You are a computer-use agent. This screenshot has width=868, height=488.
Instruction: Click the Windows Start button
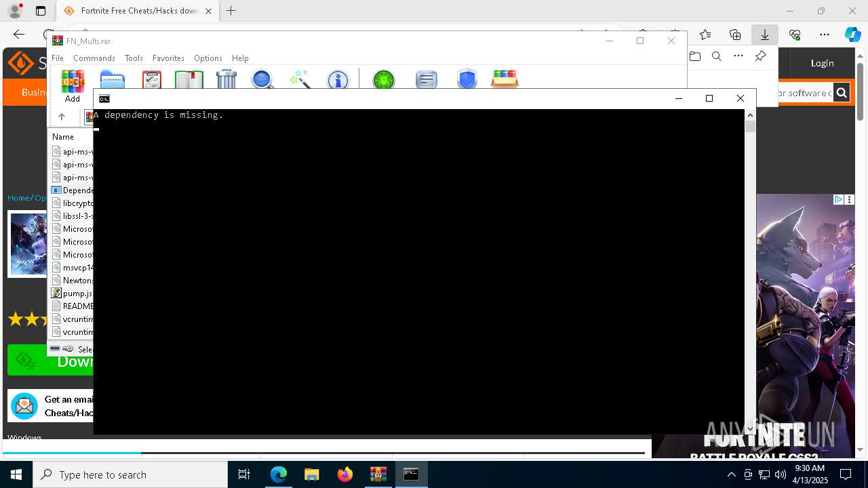point(16,474)
